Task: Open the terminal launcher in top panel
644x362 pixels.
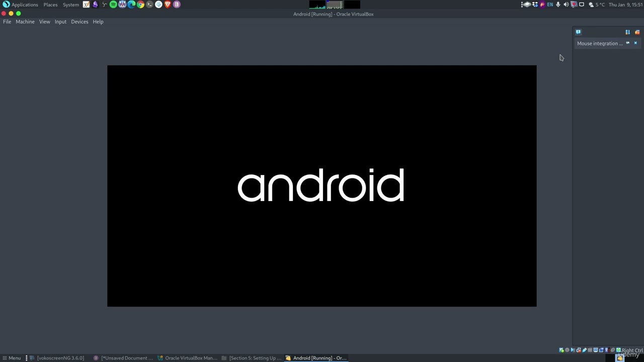Action: coord(149,5)
